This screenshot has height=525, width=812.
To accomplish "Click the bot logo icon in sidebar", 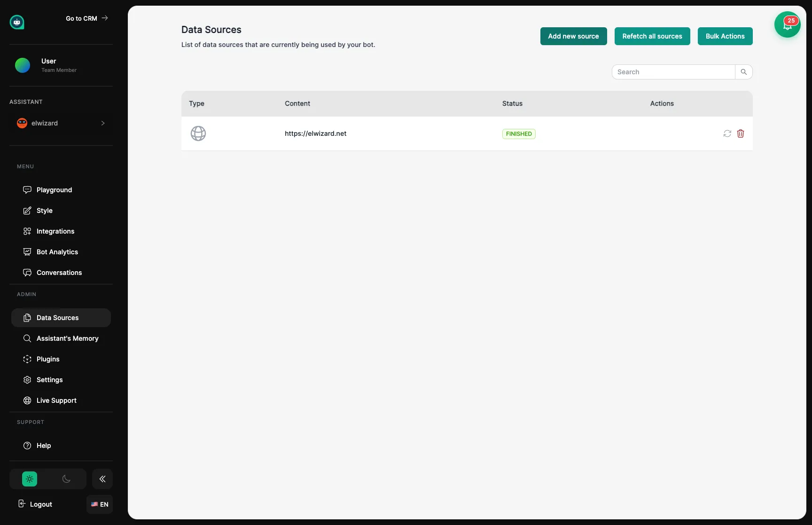I will tap(17, 22).
